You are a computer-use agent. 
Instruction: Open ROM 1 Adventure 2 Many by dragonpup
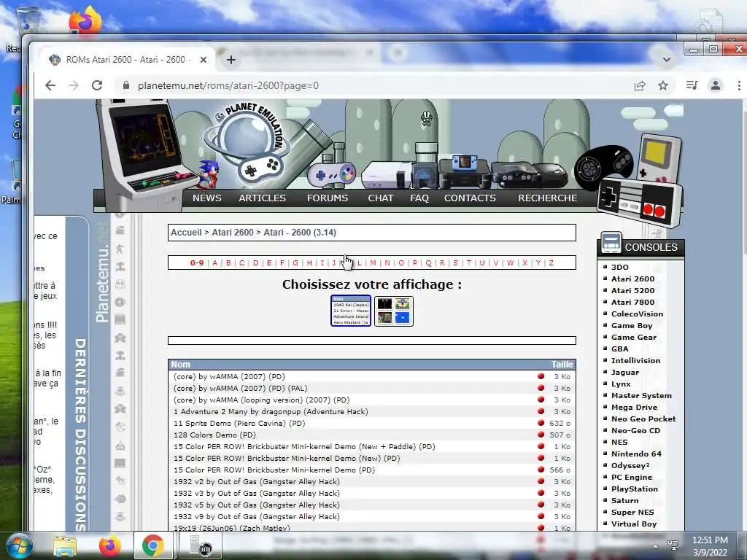(x=271, y=411)
